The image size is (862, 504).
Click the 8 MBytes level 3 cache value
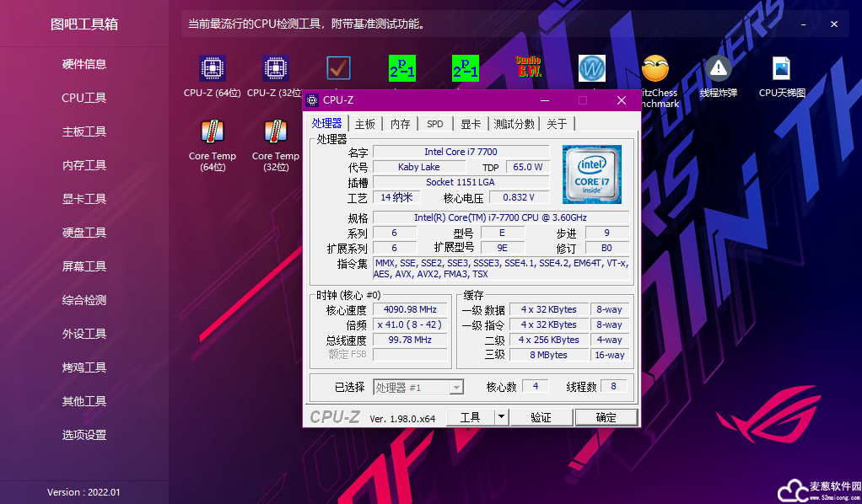pyautogui.click(x=548, y=355)
